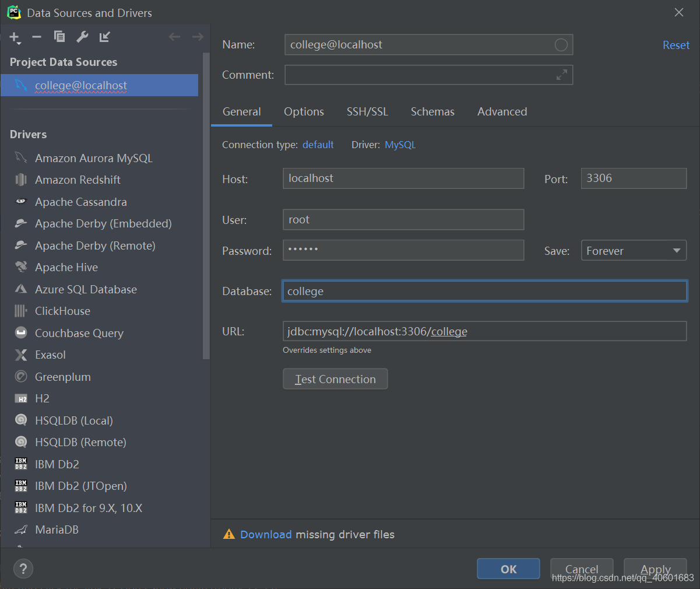Select Apache Hive driver icon

[x=21, y=267]
